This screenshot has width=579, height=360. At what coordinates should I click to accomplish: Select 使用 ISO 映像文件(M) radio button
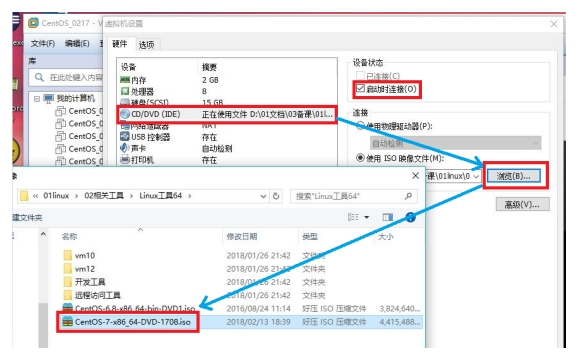360,158
